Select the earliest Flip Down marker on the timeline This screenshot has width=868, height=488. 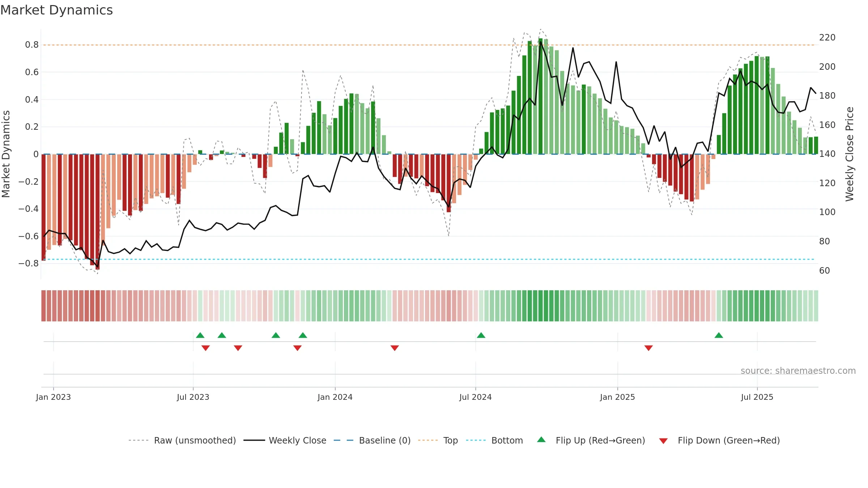pos(205,348)
